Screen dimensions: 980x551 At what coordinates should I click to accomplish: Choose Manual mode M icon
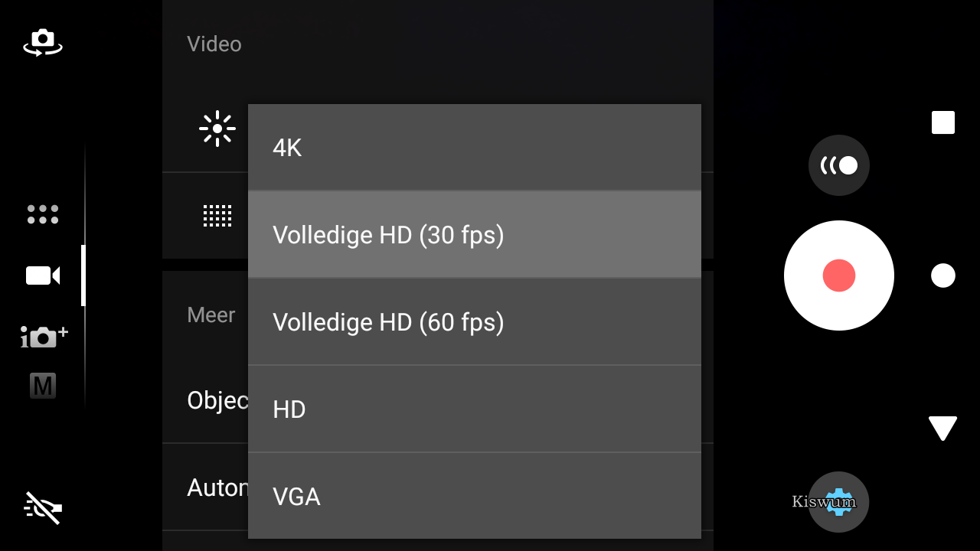[43, 386]
